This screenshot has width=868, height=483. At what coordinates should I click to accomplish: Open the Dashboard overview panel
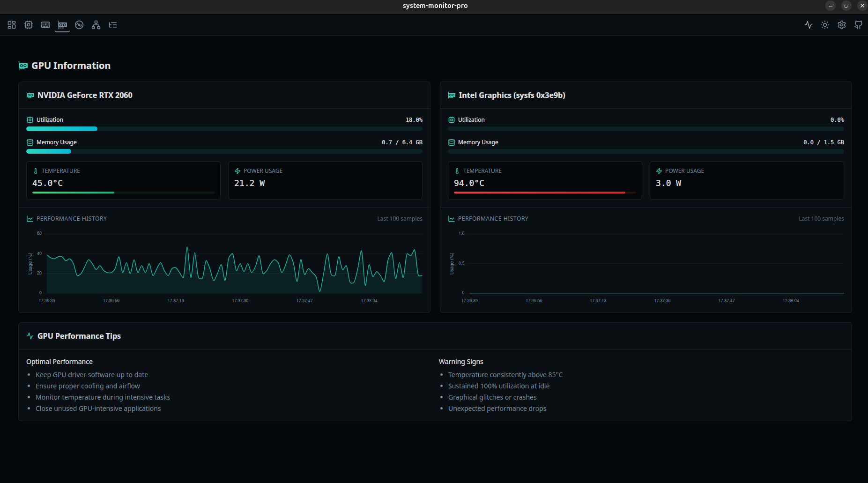pos(11,25)
